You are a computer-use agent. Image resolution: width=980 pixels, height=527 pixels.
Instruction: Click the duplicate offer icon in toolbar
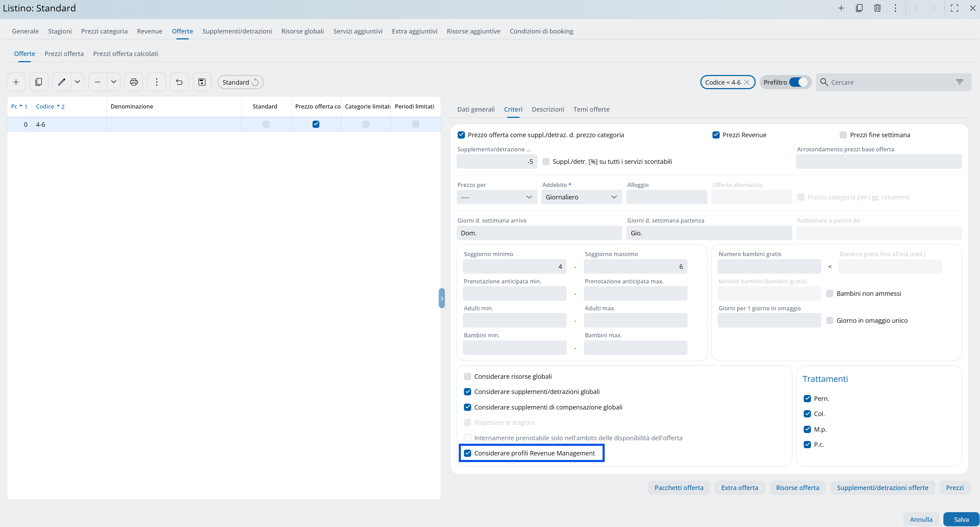tap(39, 82)
